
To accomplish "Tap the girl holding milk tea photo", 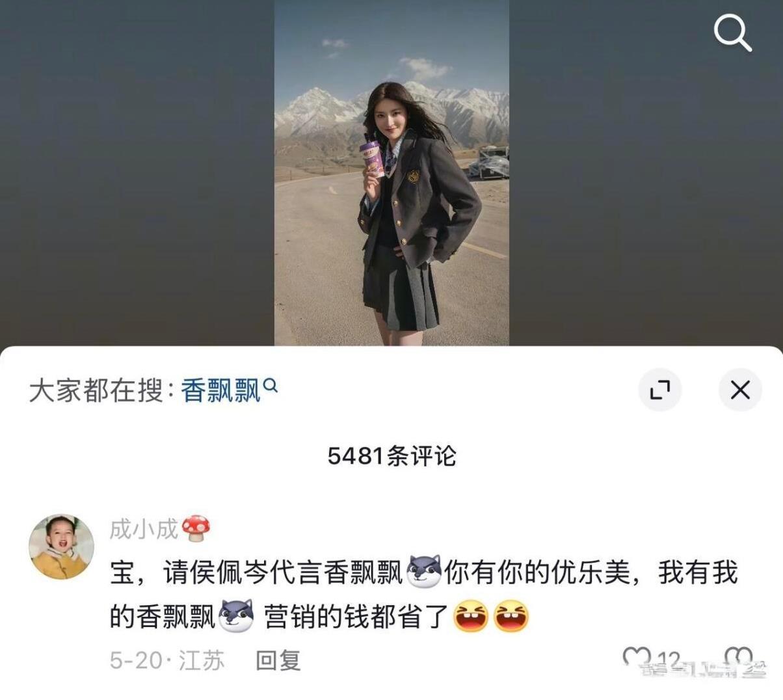I will [x=391, y=172].
